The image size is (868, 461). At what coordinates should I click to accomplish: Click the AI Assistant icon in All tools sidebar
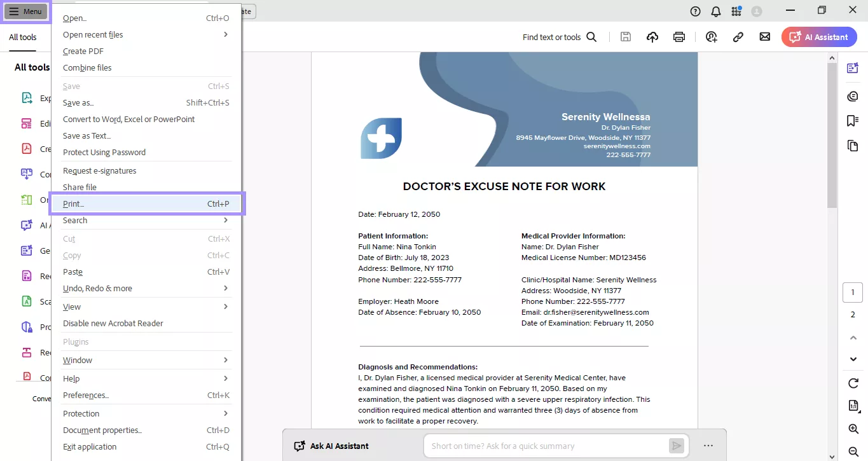(x=27, y=225)
